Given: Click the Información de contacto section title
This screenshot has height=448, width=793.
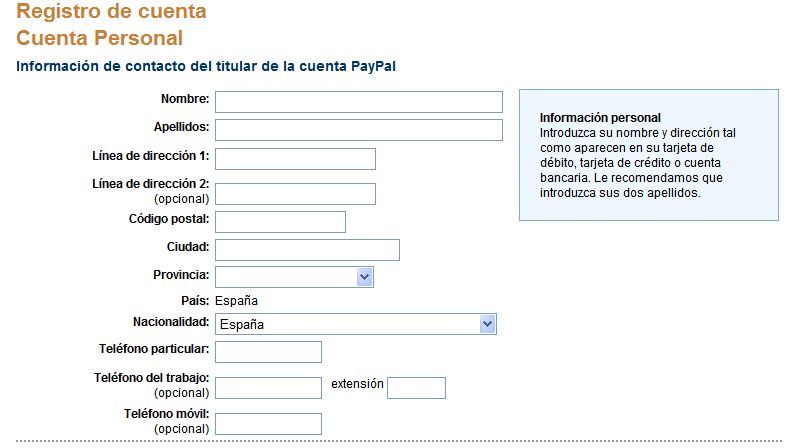Looking at the screenshot, I should (206, 66).
